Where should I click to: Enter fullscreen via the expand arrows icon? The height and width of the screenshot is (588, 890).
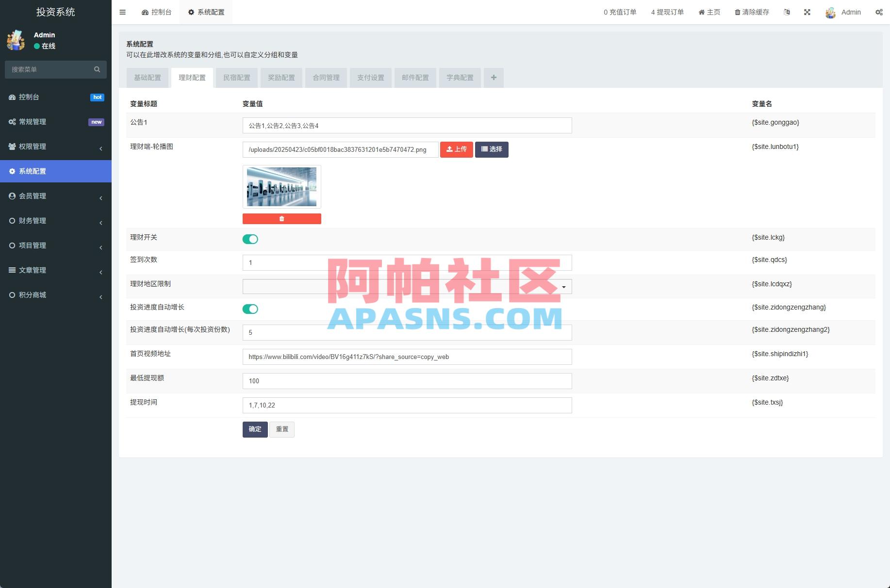(807, 12)
